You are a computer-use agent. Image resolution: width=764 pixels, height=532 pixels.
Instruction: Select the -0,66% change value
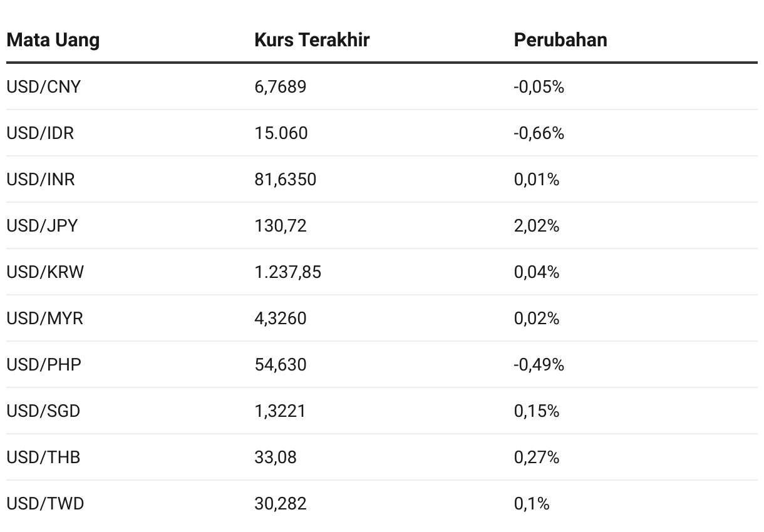[539, 133]
